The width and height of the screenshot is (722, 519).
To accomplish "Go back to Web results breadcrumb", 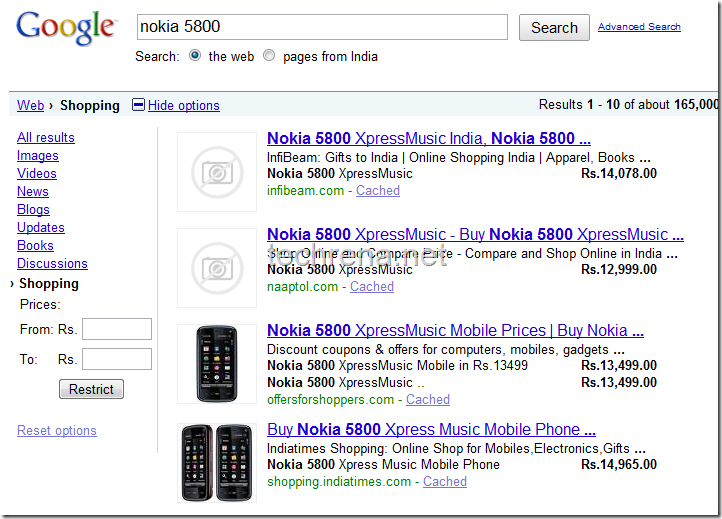I will point(30,105).
